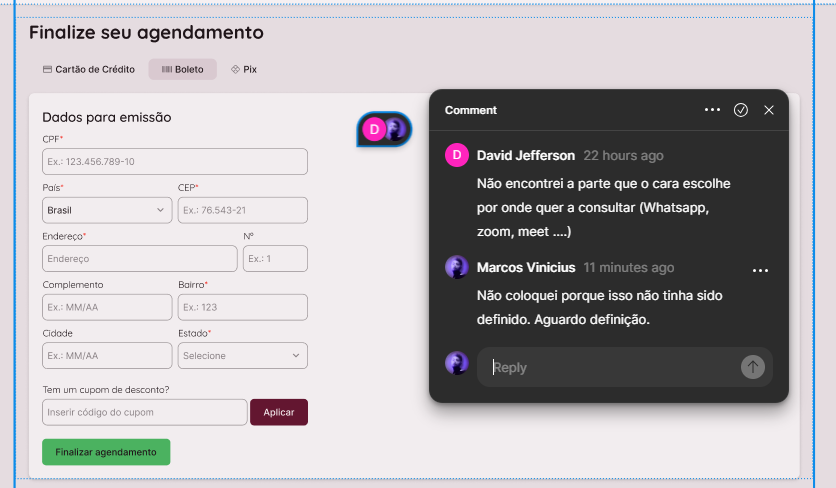
Task: Focus the Reply text field
Action: click(x=610, y=367)
